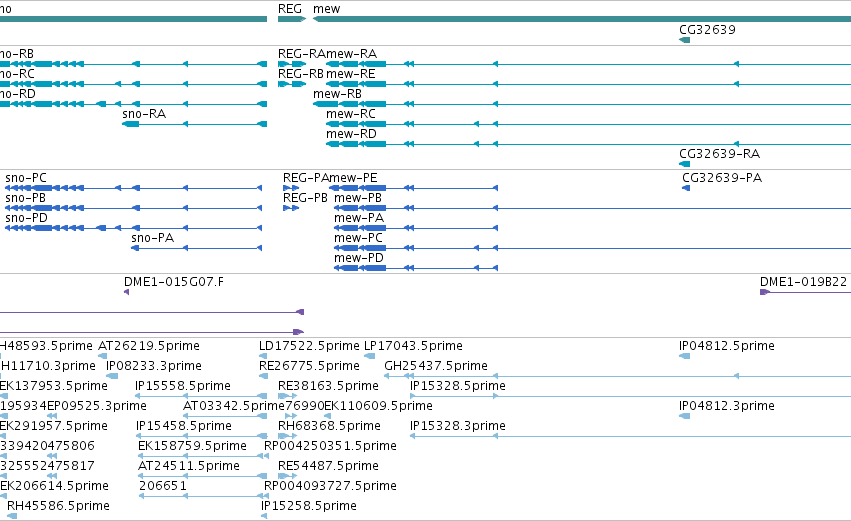851x521 pixels.
Task: Select EST IP15558.5prime
Action: pyautogui.click(x=183, y=386)
